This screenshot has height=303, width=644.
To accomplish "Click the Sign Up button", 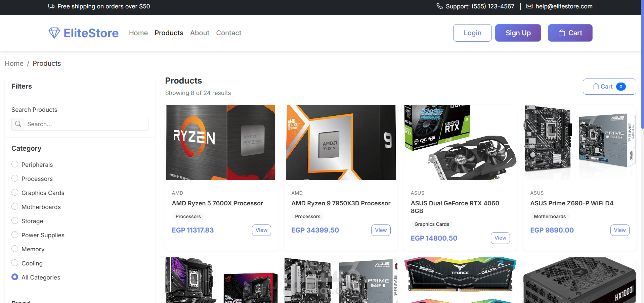I will [518, 33].
